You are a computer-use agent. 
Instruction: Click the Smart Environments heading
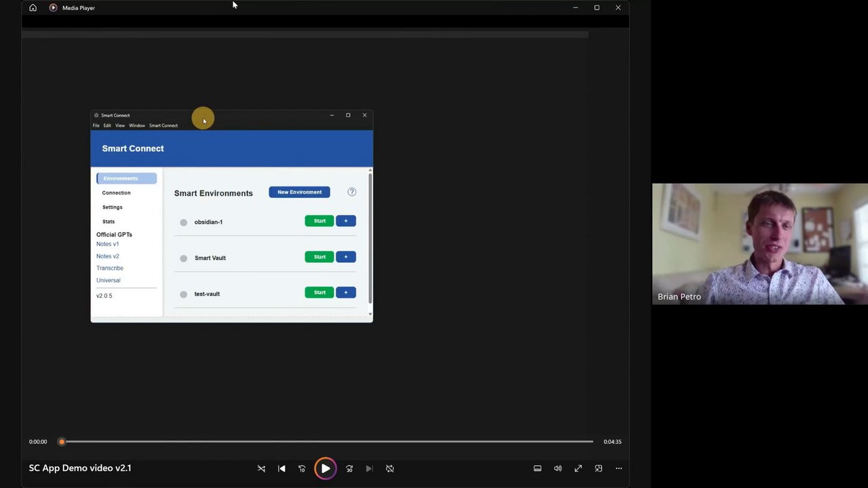pos(214,193)
